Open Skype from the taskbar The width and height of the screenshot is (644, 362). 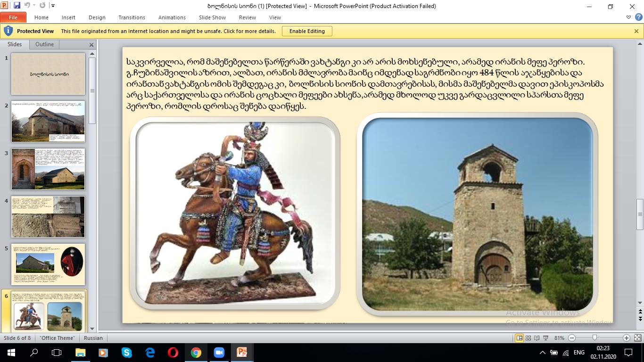(x=127, y=353)
